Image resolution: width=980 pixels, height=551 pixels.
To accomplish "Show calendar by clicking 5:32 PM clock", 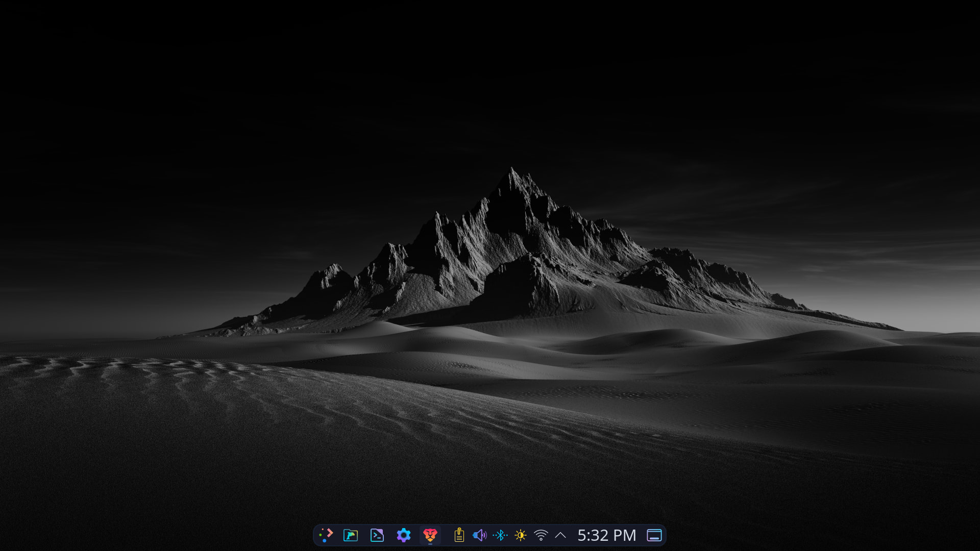I will pyautogui.click(x=606, y=535).
